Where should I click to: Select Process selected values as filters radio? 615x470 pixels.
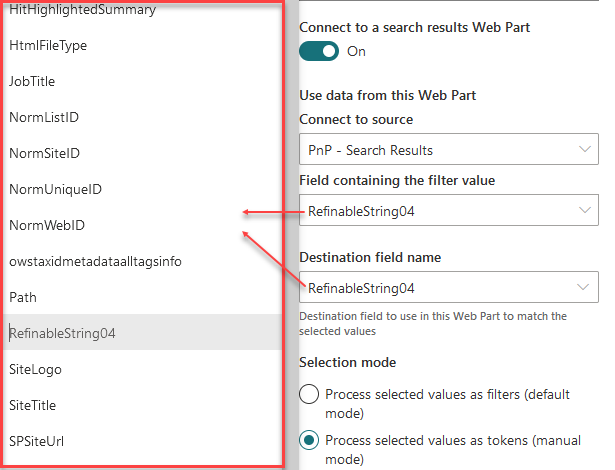310,394
